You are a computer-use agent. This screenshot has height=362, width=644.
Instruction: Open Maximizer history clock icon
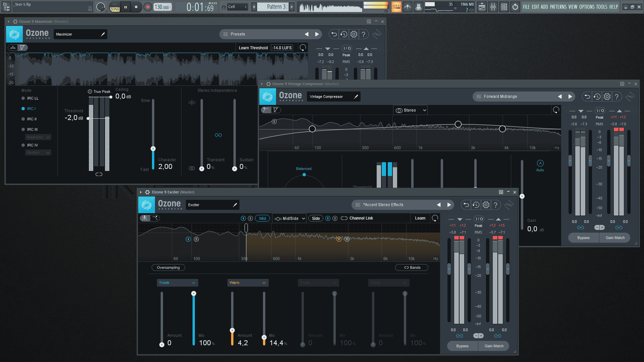pos(344,34)
